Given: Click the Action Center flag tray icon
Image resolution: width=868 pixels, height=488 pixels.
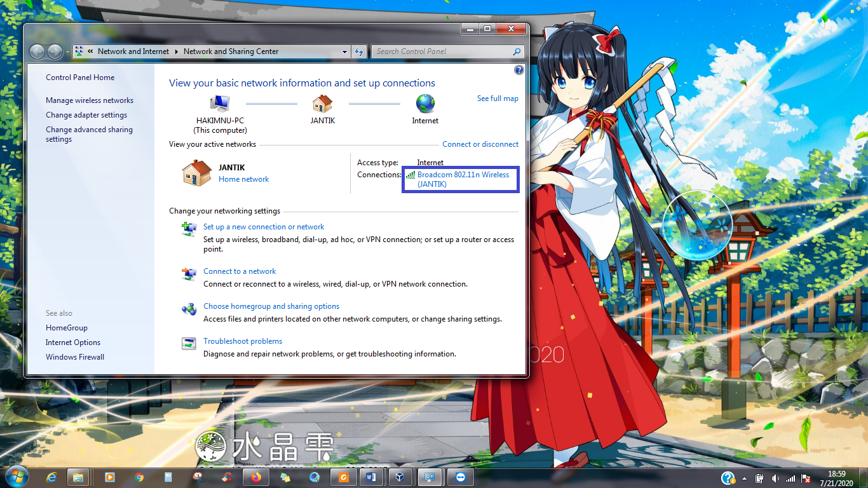Looking at the screenshot, I should 806,478.
